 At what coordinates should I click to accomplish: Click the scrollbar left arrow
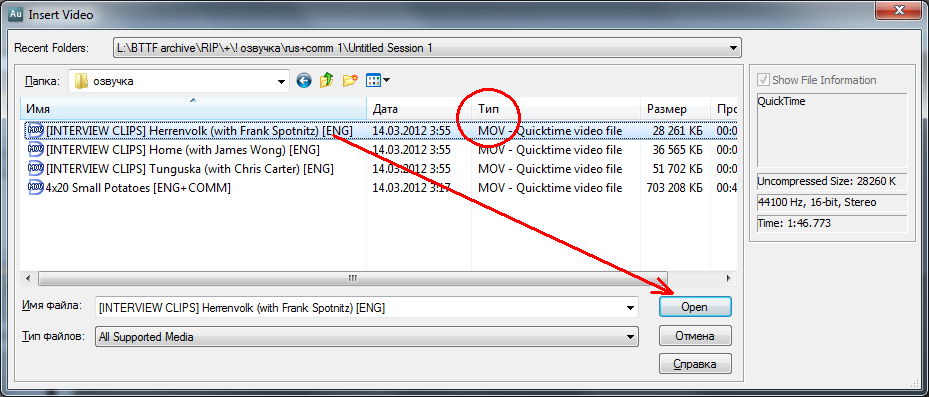coord(27,277)
